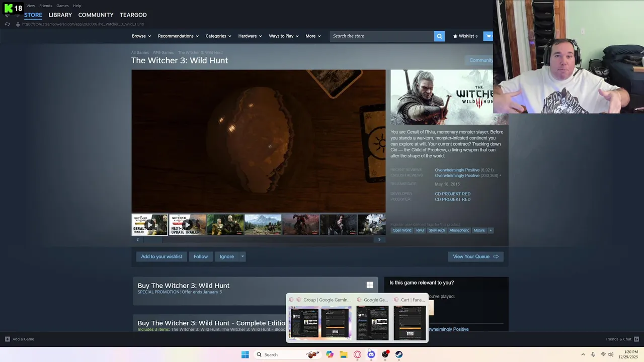Switch to the COMMUNITY tab
The height and width of the screenshot is (362, 644).
click(x=96, y=15)
